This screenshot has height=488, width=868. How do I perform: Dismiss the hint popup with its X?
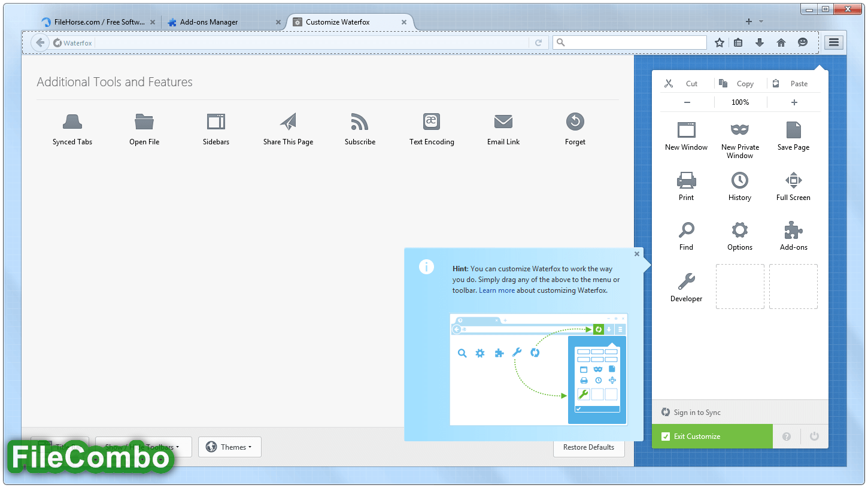click(637, 254)
